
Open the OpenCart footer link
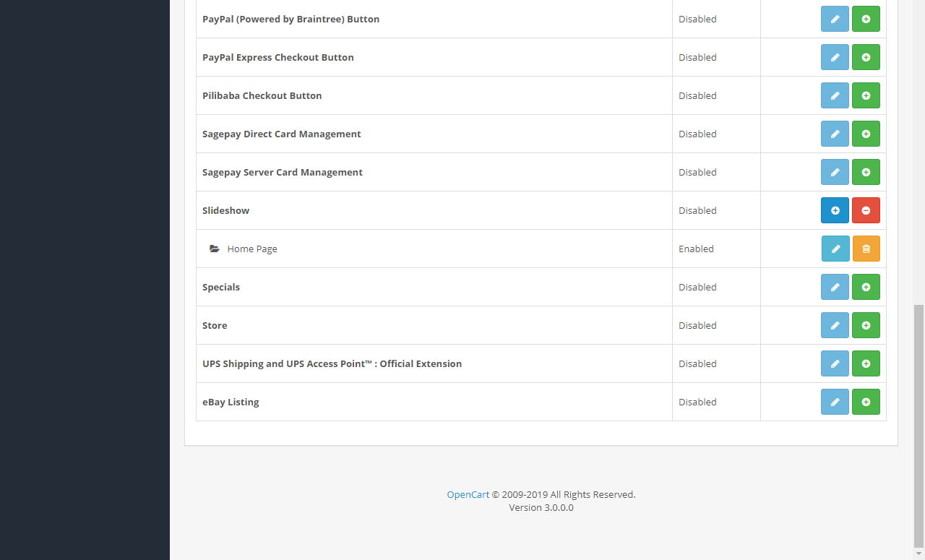click(468, 495)
